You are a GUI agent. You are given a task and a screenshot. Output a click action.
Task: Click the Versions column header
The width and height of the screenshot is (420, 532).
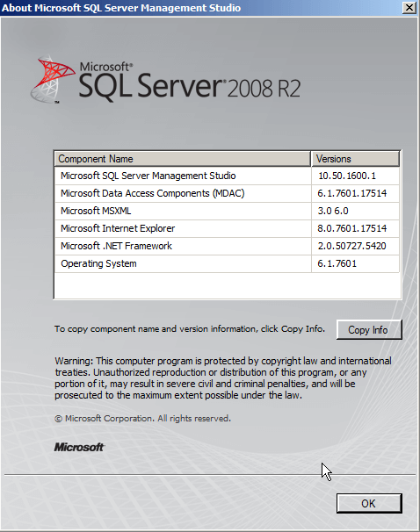[356, 159]
